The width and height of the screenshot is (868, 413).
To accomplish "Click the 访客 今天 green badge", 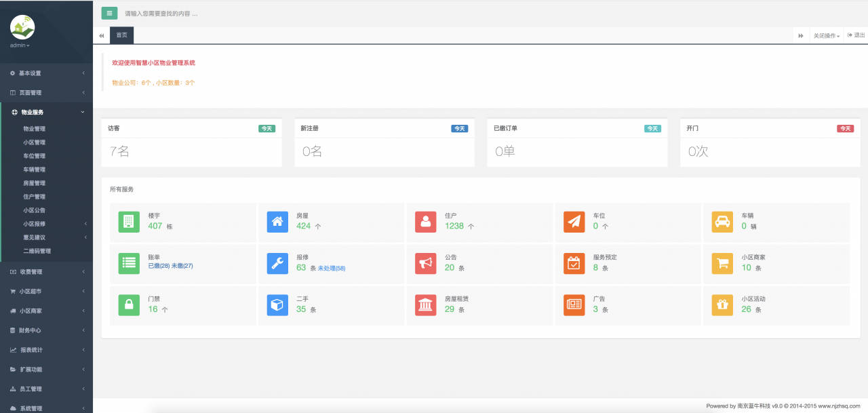I will (267, 128).
